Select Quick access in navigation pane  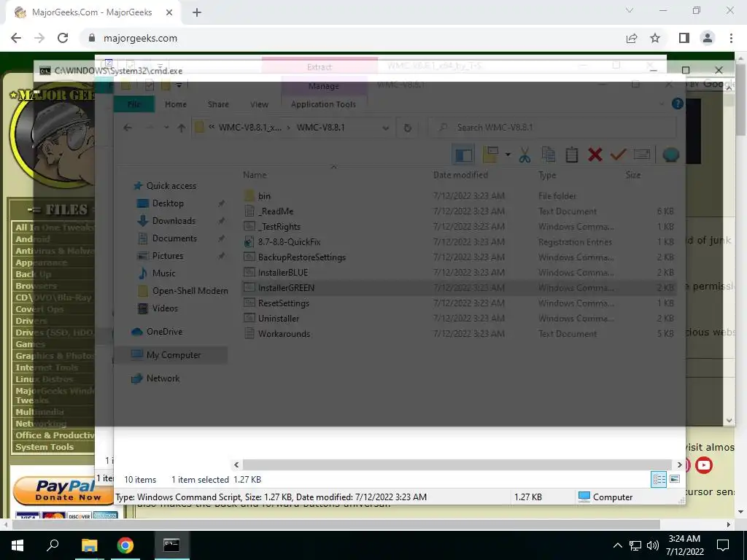coord(171,186)
